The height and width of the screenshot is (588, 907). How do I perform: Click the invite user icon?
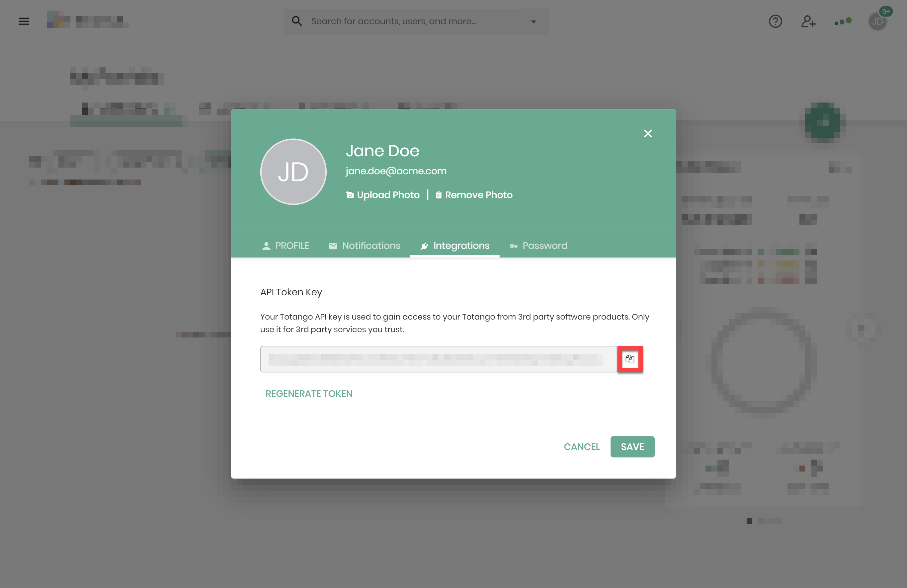point(808,21)
